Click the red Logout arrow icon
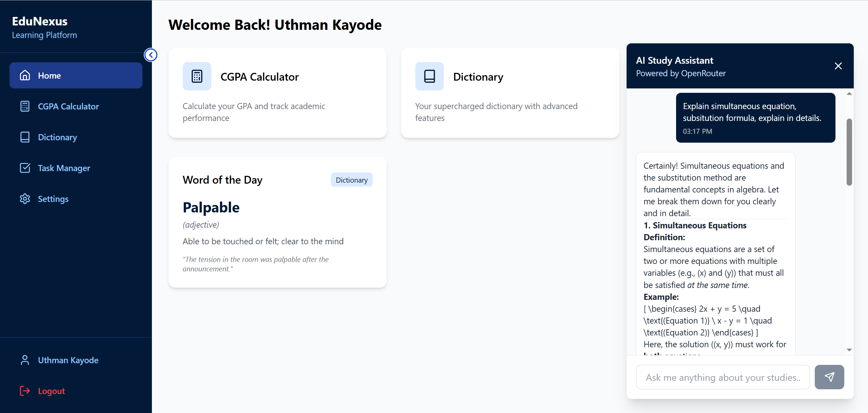The height and width of the screenshot is (413, 868). (25, 391)
